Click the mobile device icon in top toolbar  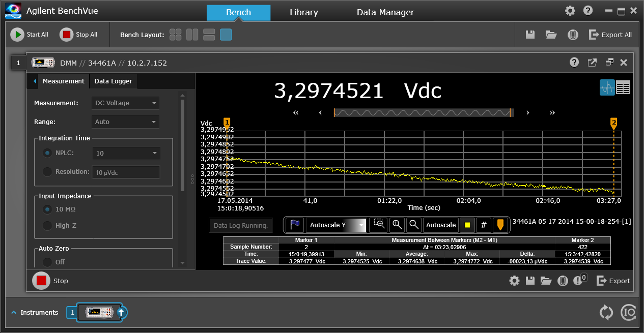pyautogui.click(x=573, y=35)
